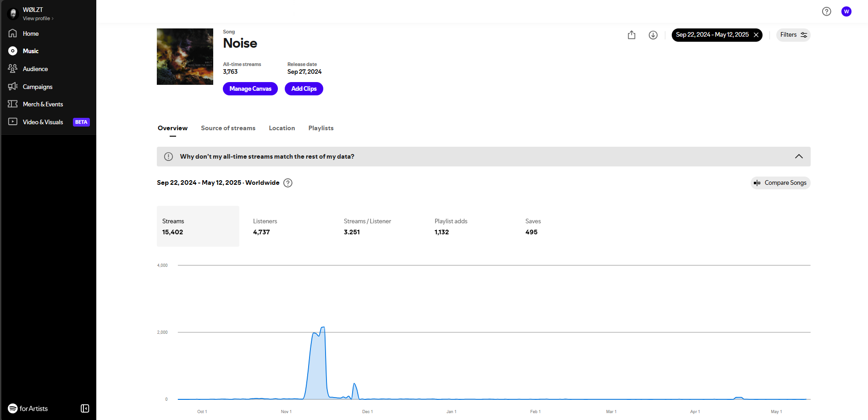The image size is (868, 420).
Task: Click the Manage Canvas button
Action: (250, 88)
